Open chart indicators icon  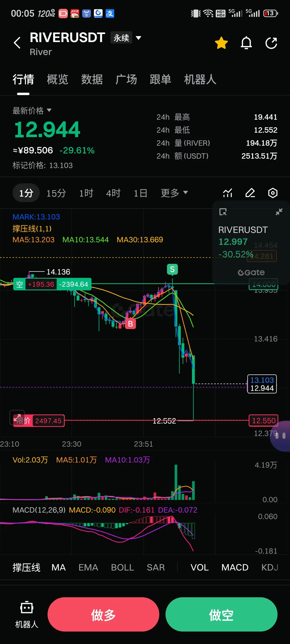[x=228, y=193]
